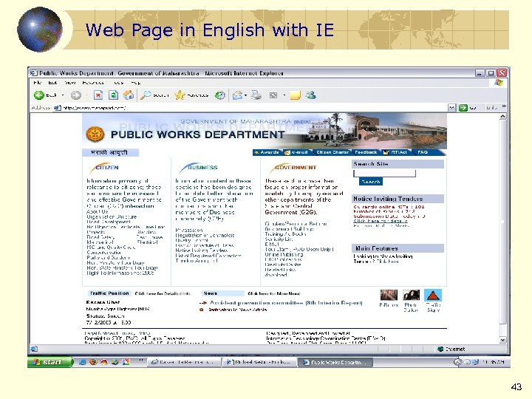Expand toolbar overflow chevron beside Links
The image size is (532, 399).
tap(504, 107)
